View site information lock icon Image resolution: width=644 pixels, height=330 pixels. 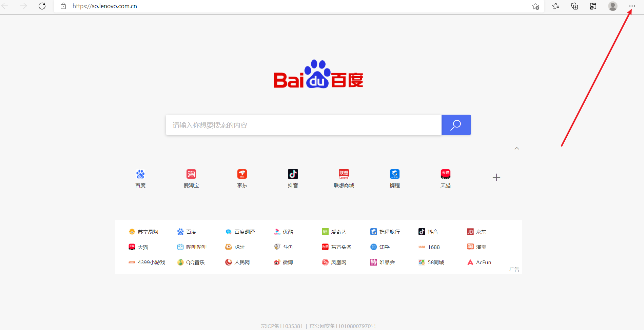(x=63, y=6)
